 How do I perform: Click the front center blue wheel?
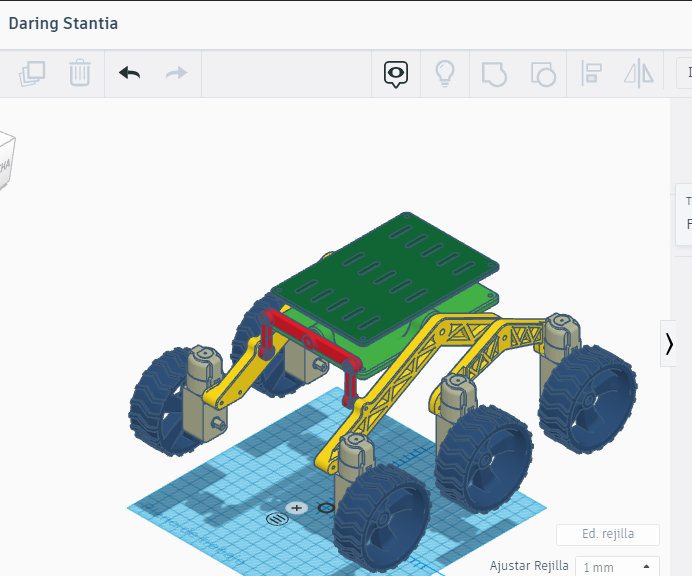[382, 515]
